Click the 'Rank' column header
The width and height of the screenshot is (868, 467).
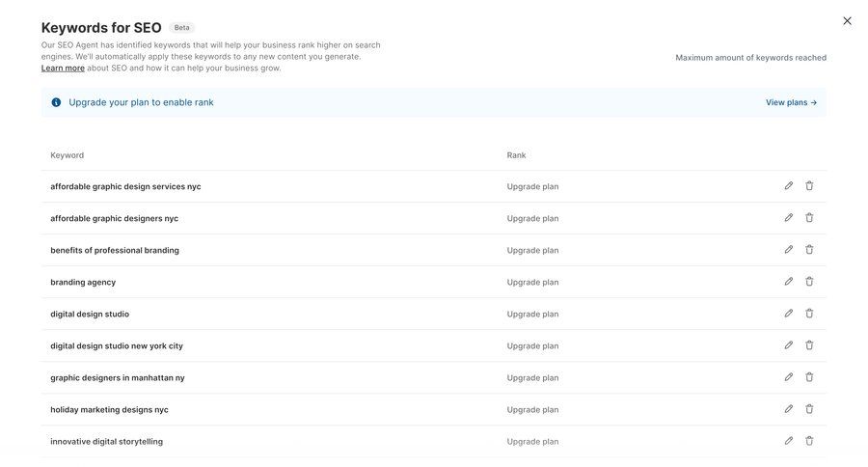point(516,155)
